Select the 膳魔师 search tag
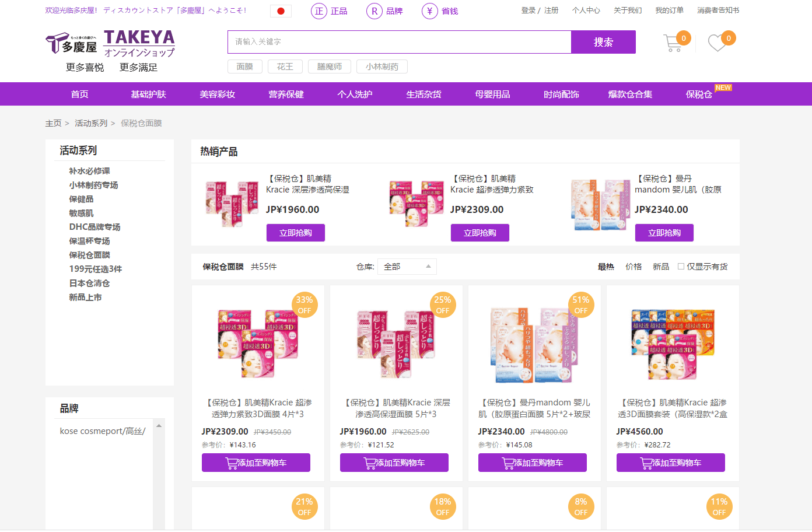This screenshot has height=532, width=812. click(330, 66)
